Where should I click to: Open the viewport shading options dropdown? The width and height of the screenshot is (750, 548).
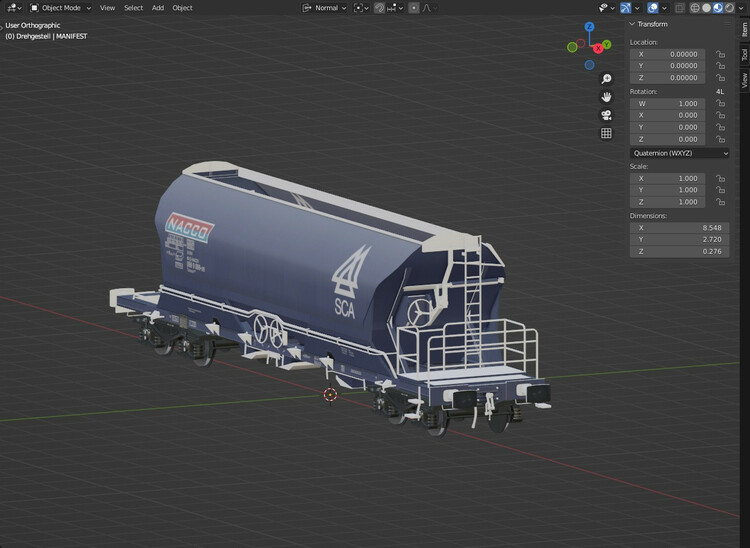point(741,8)
